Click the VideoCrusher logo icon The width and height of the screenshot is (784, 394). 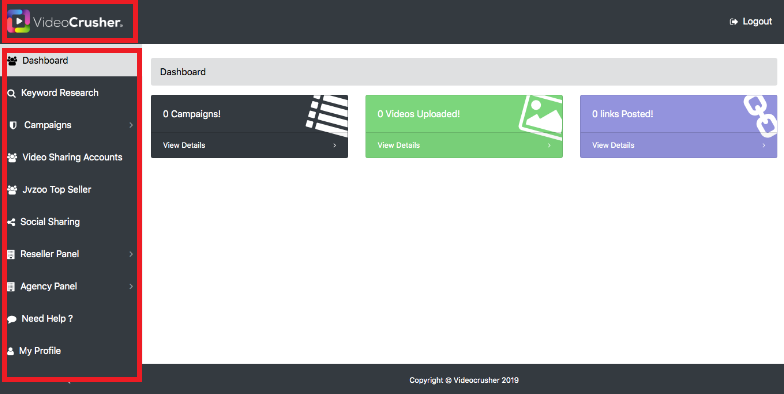click(x=18, y=21)
